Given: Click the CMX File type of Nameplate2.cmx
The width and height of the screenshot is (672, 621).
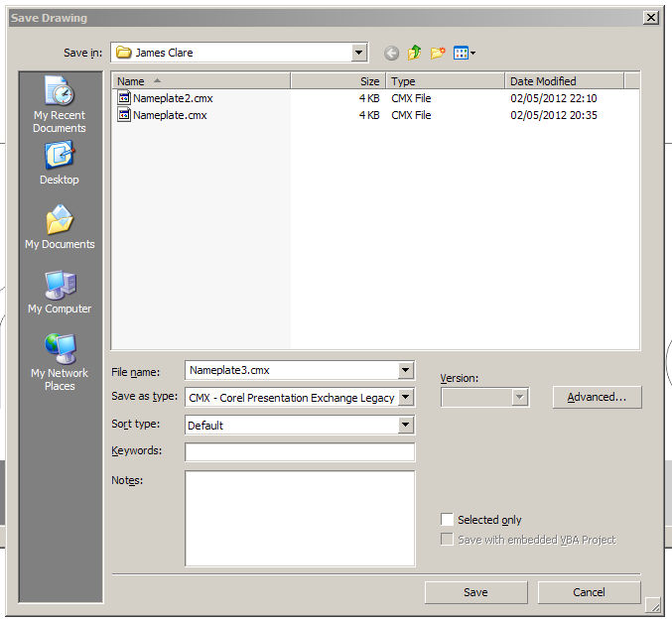Looking at the screenshot, I should pyautogui.click(x=411, y=98).
